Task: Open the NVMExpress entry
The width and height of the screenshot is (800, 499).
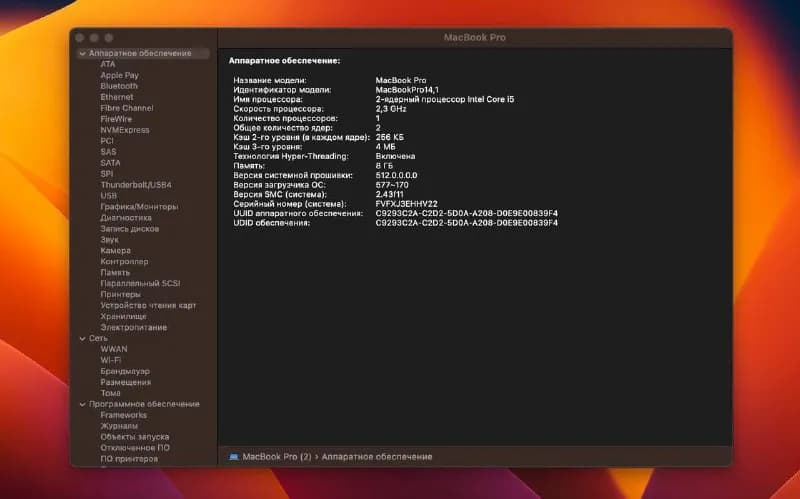Action: click(124, 130)
